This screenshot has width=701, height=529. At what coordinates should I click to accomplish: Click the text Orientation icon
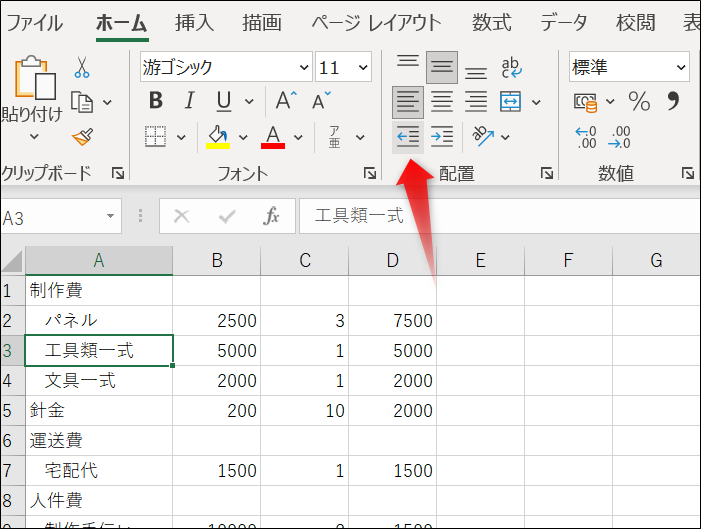tap(483, 136)
